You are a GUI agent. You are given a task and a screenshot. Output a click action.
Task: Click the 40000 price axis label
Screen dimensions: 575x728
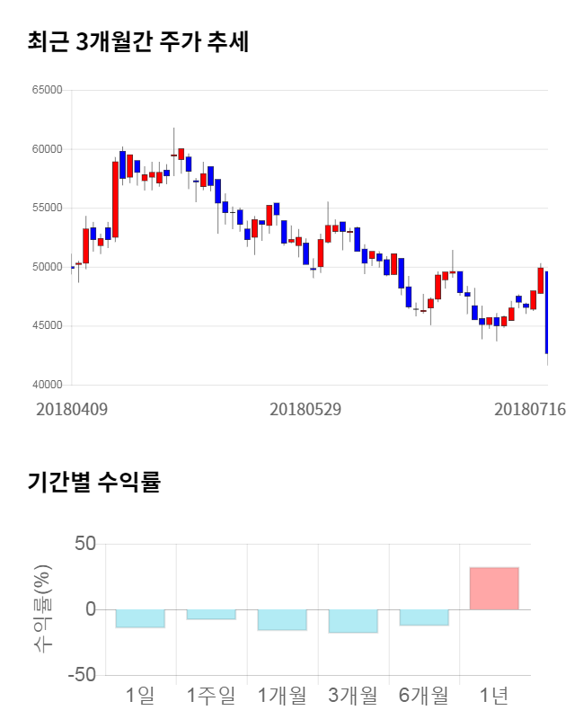47,385
